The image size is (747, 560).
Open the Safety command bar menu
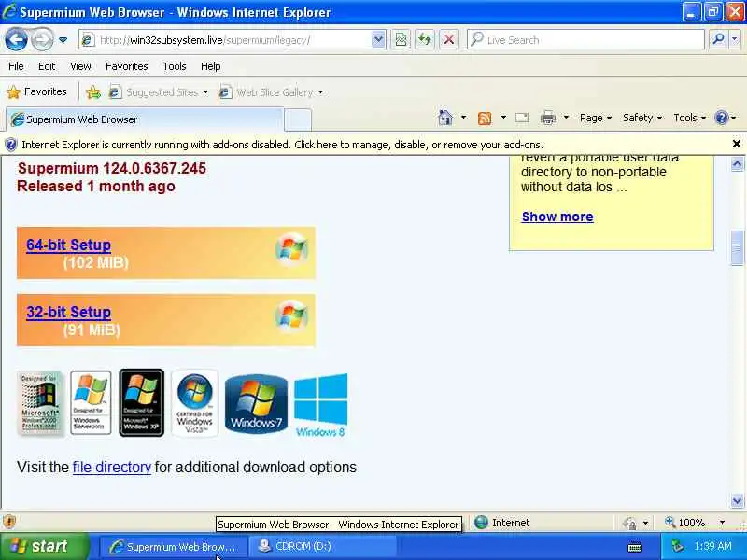[642, 118]
